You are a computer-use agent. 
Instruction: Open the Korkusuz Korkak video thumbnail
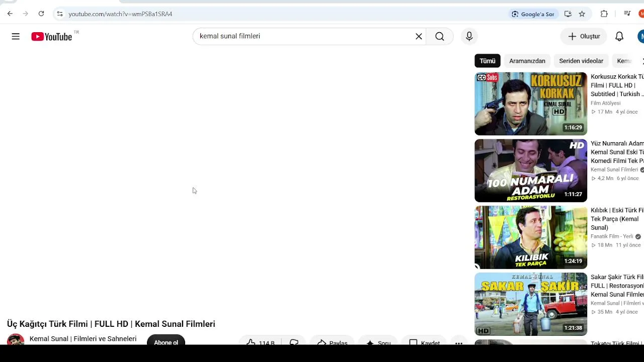pos(531,104)
